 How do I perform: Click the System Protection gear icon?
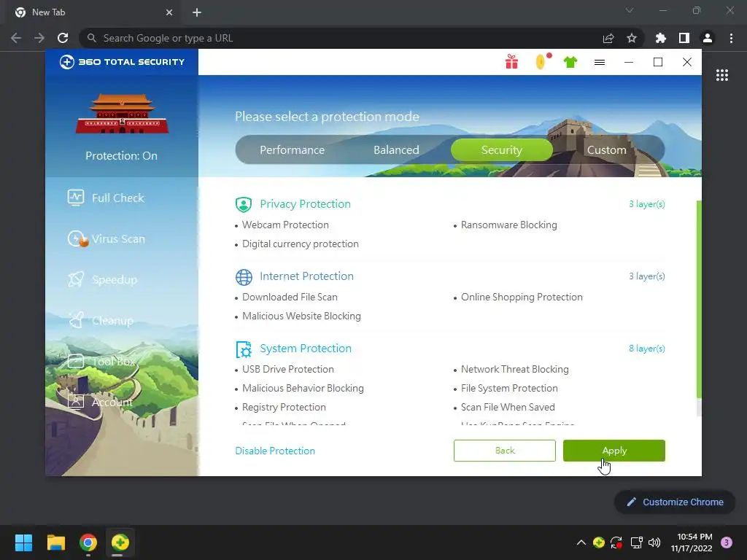[244, 349]
